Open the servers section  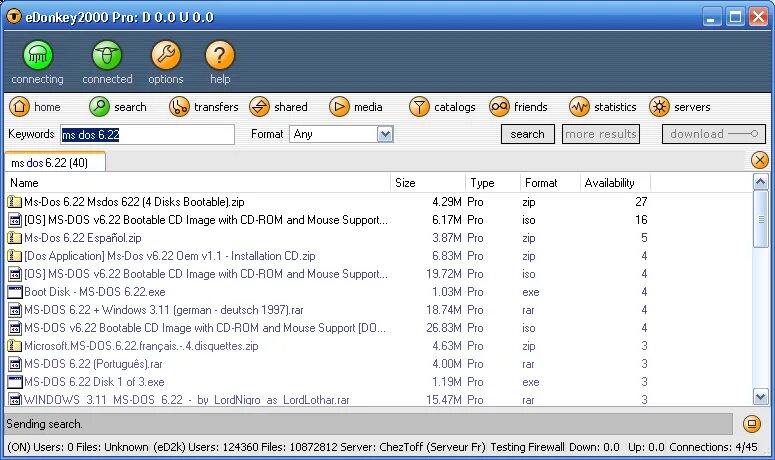(680, 107)
